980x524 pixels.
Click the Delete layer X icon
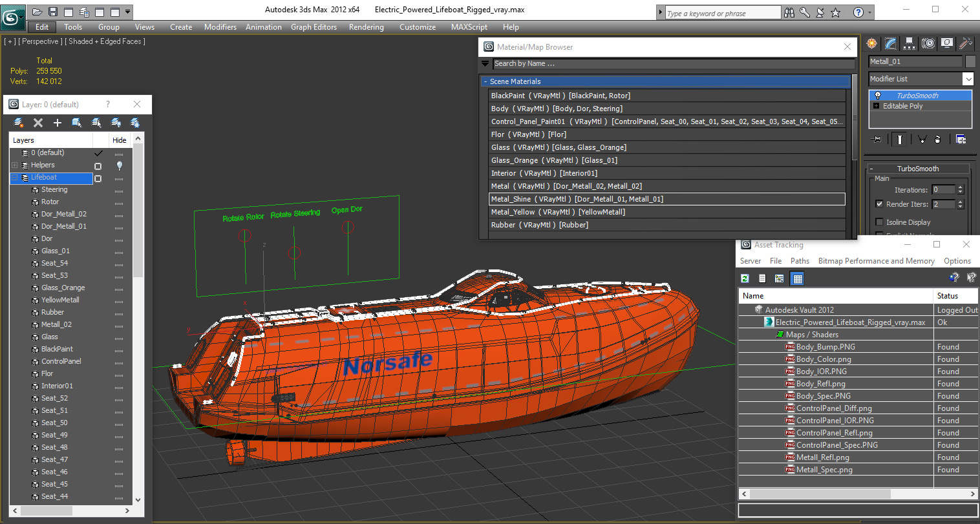pos(38,123)
